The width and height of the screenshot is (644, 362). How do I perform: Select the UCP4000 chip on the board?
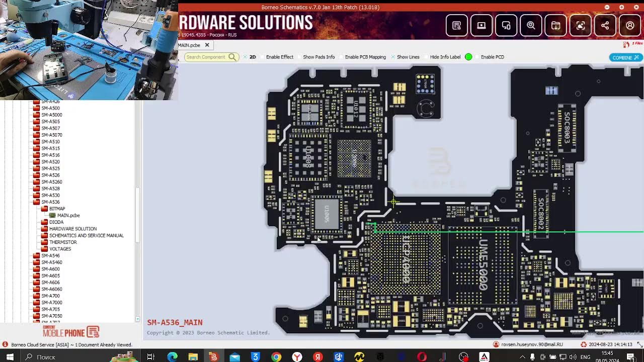406,258
